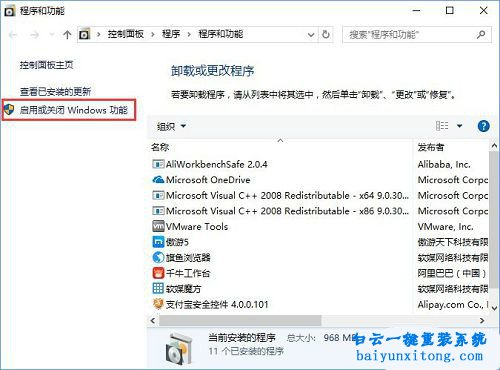The image size is (500, 370).
Task: Click the search magnifier icon
Action: point(481,34)
